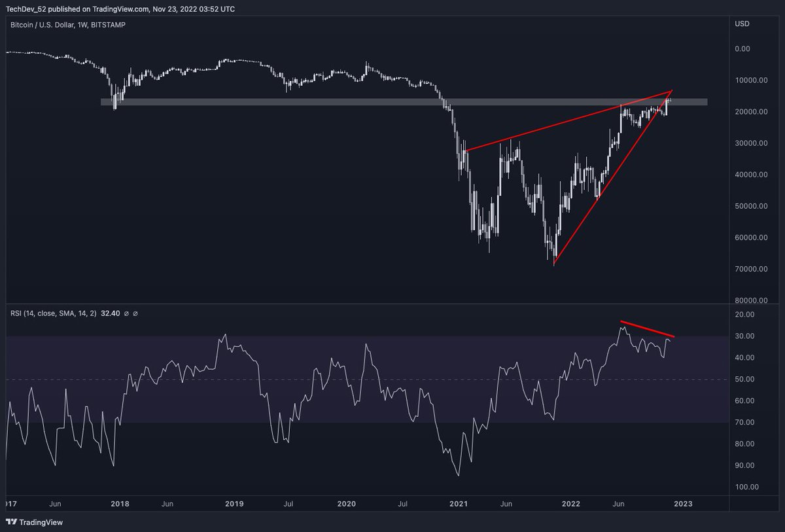Click the "40.00" RSI axis label
The height and width of the screenshot is (532, 785).
coord(744,358)
